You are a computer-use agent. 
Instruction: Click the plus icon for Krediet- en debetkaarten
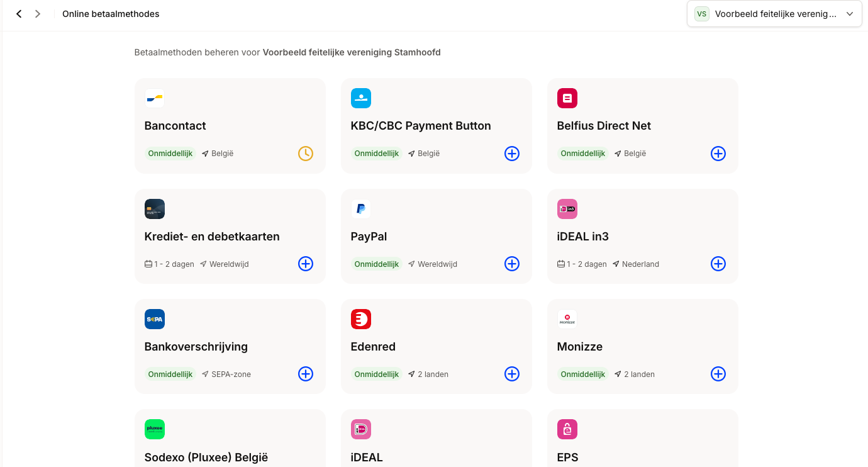(306, 264)
